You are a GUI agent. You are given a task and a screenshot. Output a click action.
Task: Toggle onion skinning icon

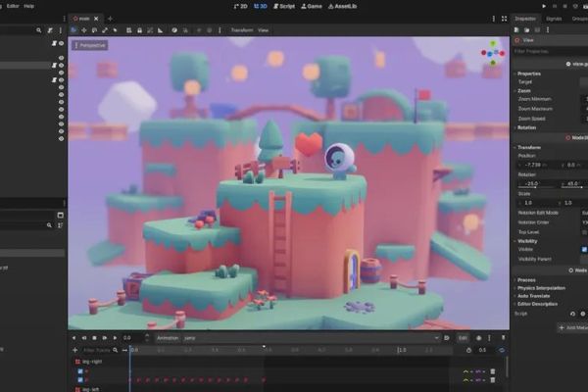[479, 338]
